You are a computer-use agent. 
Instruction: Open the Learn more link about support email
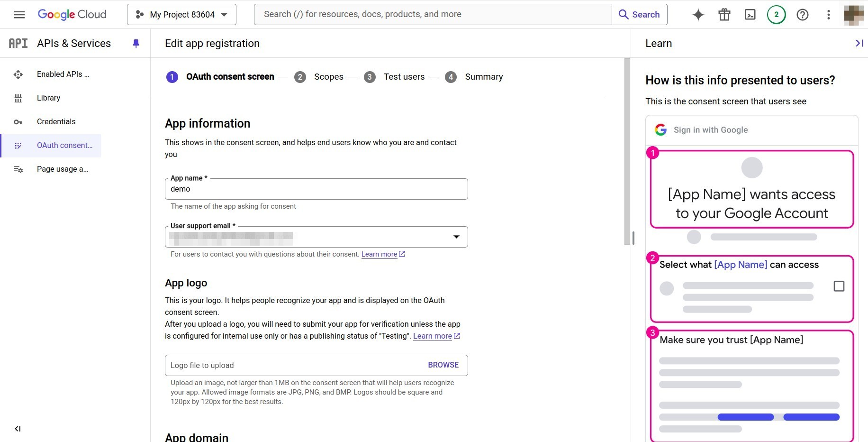pos(380,254)
